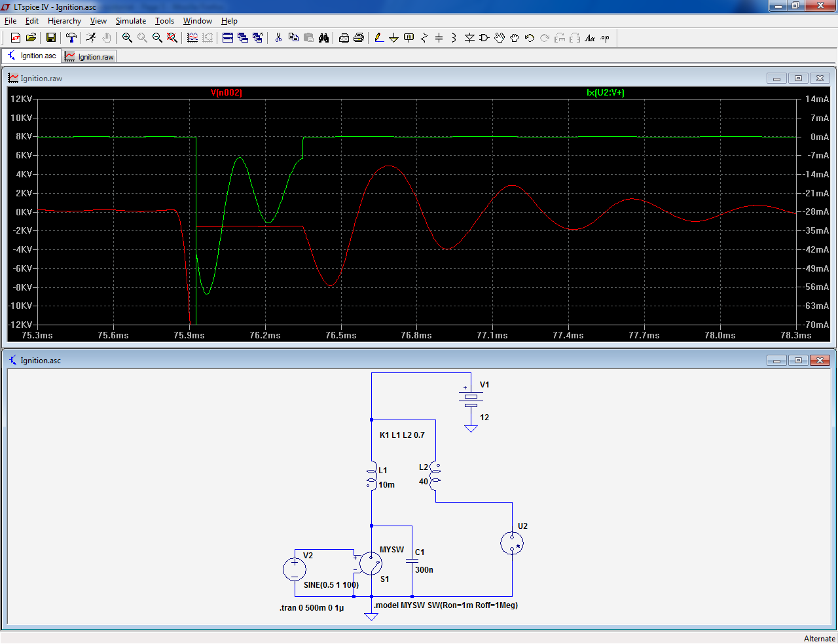Click the Cut scissors tool

click(x=278, y=38)
